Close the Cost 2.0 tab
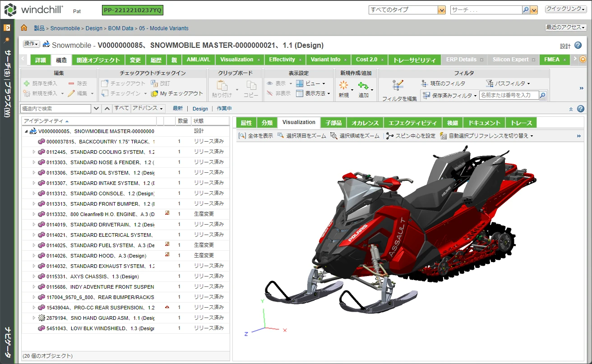The height and width of the screenshot is (364, 592). (x=382, y=60)
